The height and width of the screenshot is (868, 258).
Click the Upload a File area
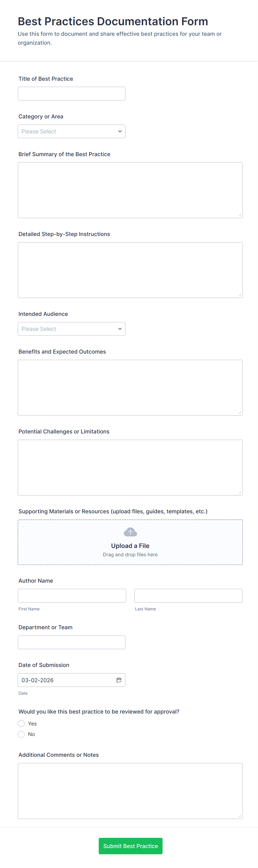click(130, 542)
